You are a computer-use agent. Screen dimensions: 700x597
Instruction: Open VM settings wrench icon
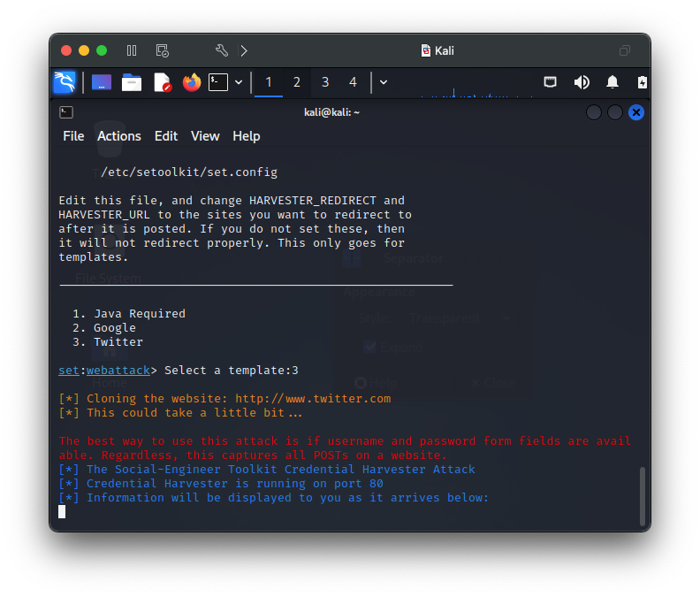222,50
